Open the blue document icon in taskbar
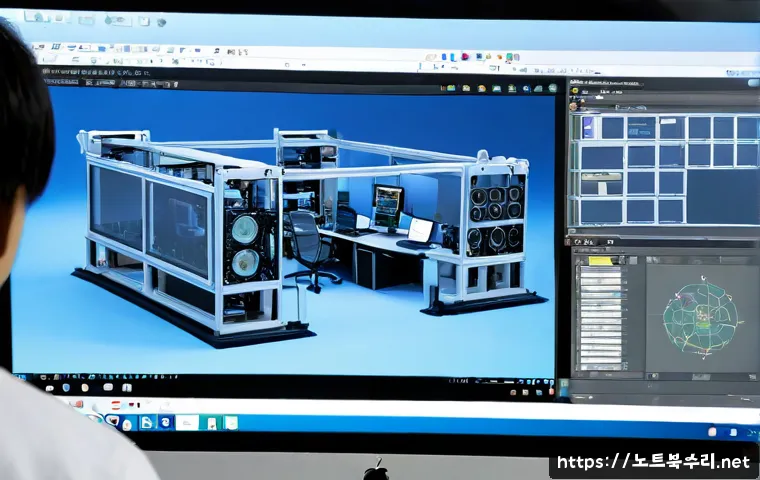The width and height of the screenshot is (760, 480). coord(147,422)
